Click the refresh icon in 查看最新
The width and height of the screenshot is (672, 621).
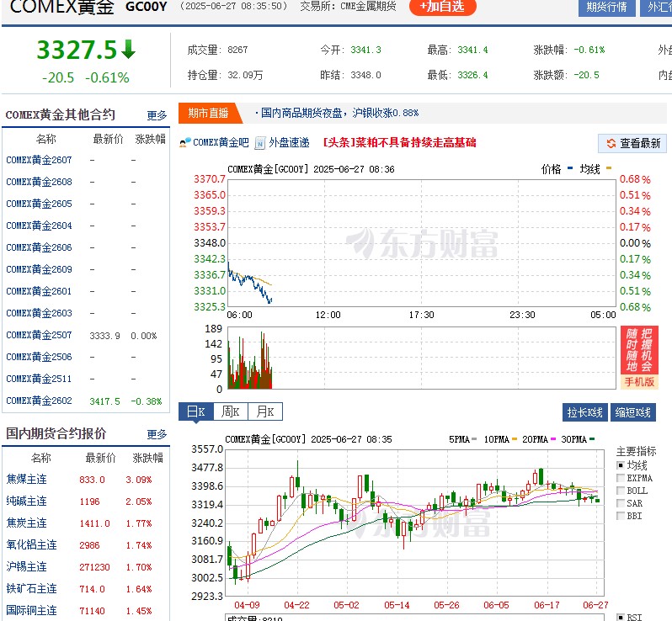(x=611, y=144)
